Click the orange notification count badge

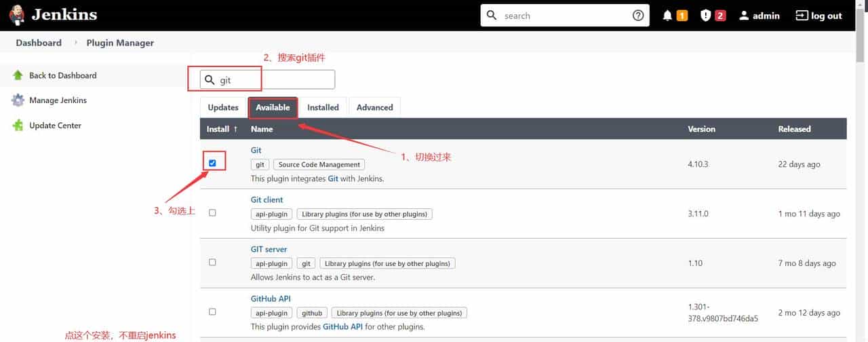(x=682, y=16)
